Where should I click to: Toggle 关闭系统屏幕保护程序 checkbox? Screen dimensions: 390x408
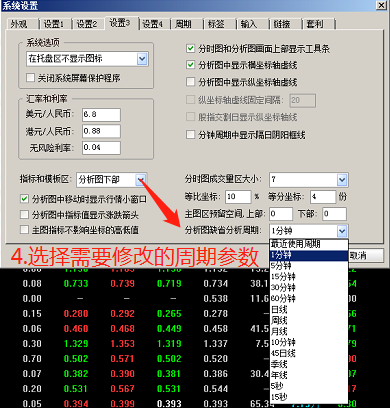[x=30, y=78]
